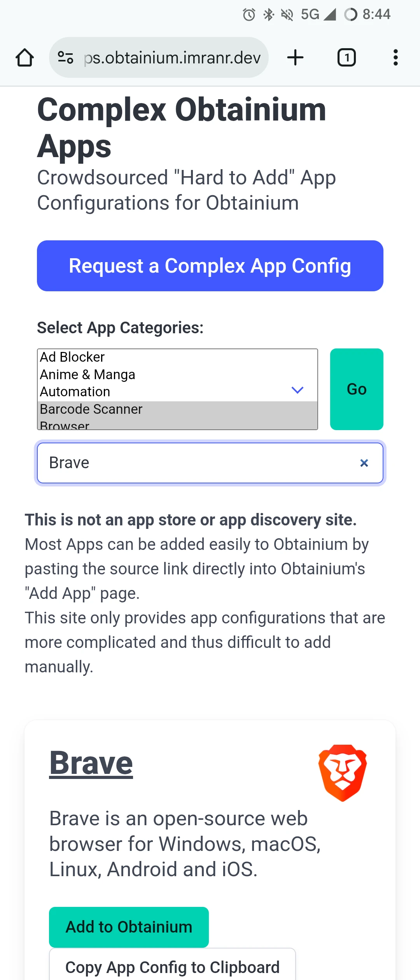Select Anime & Manga category
The width and height of the screenshot is (420, 980).
(87, 374)
